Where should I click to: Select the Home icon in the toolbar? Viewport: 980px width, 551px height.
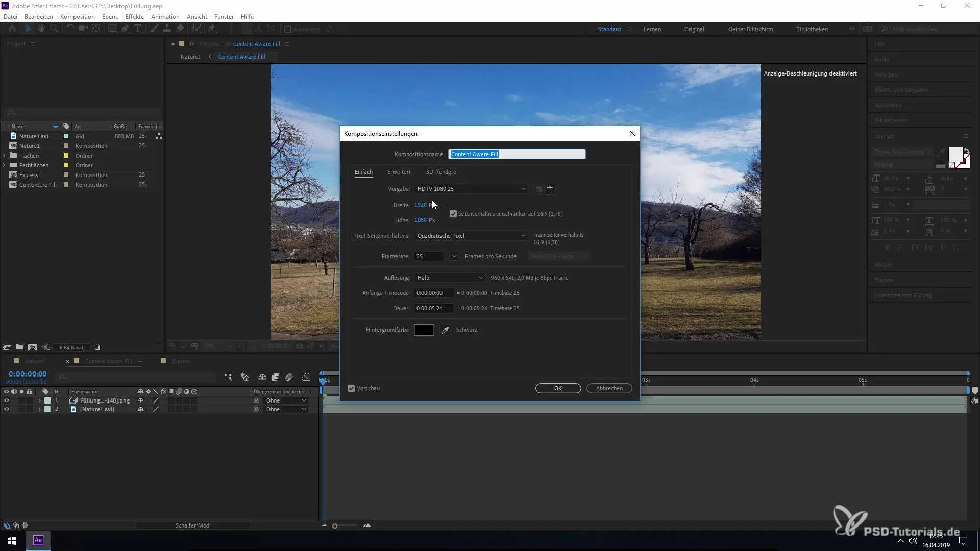tap(12, 29)
